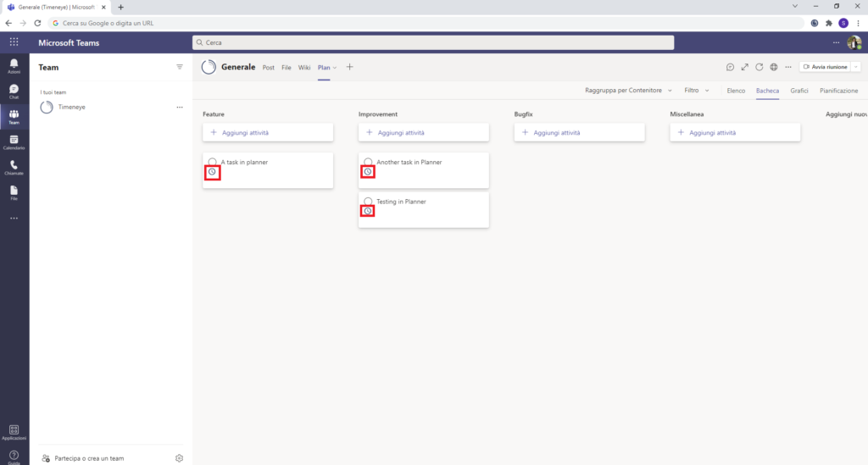The width and height of the screenshot is (868, 465).
Task: Show more apps ellipsis in sidebar
Action: click(x=14, y=219)
